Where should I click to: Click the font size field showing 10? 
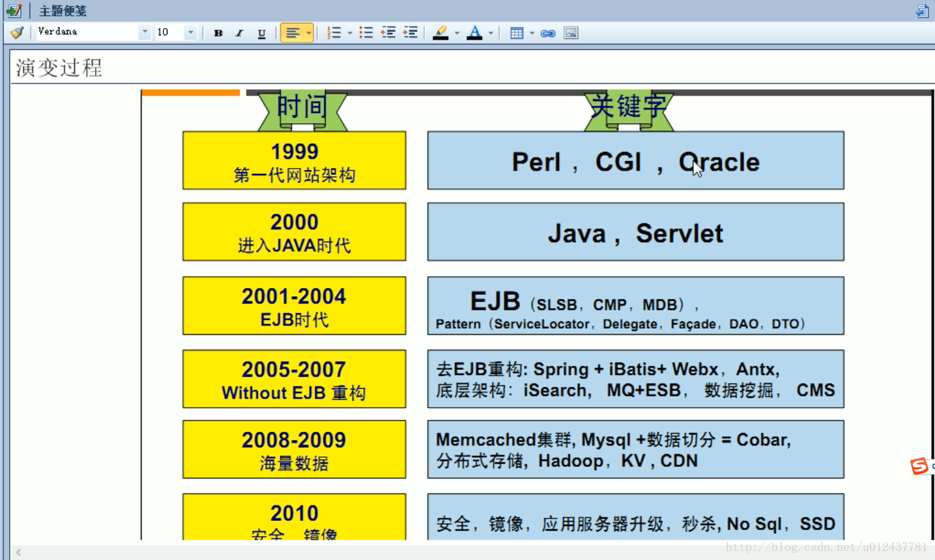[169, 32]
